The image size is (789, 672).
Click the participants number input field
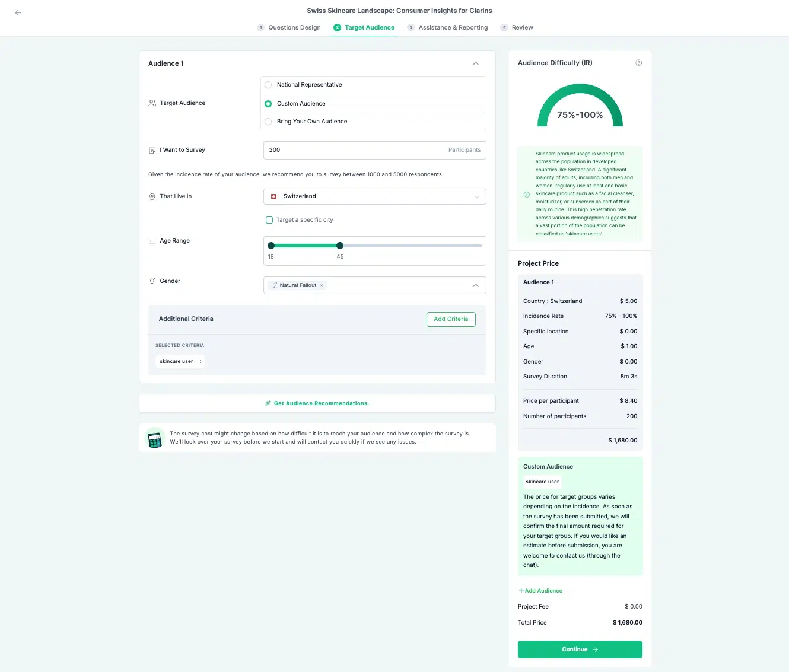(374, 150)
